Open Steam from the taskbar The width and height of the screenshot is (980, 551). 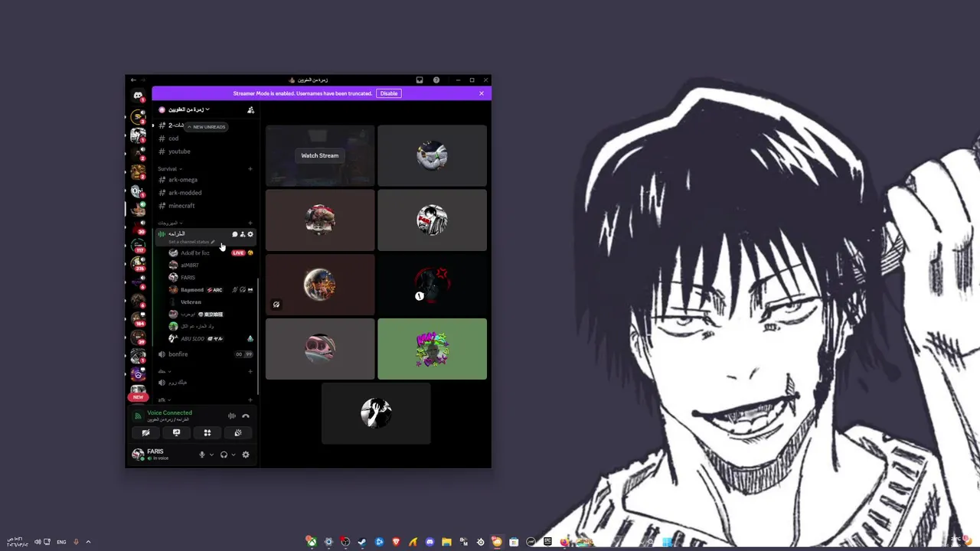362,542
